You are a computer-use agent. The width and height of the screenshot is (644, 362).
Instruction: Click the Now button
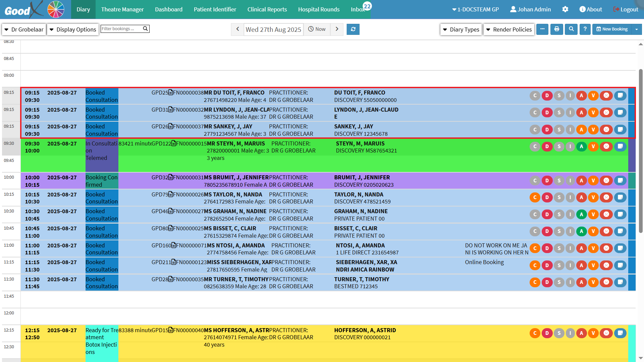(x=317, y=29)
